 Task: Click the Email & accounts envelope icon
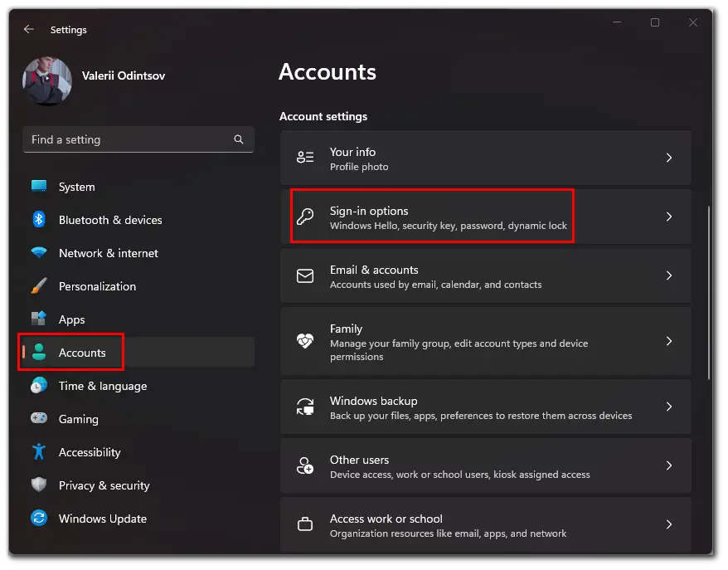point(305,275)
